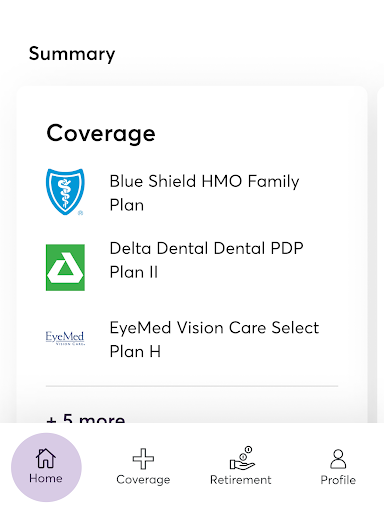Tap the Coverage card heading
Screen dimensions: 384x512
click(x=101, y=134)
